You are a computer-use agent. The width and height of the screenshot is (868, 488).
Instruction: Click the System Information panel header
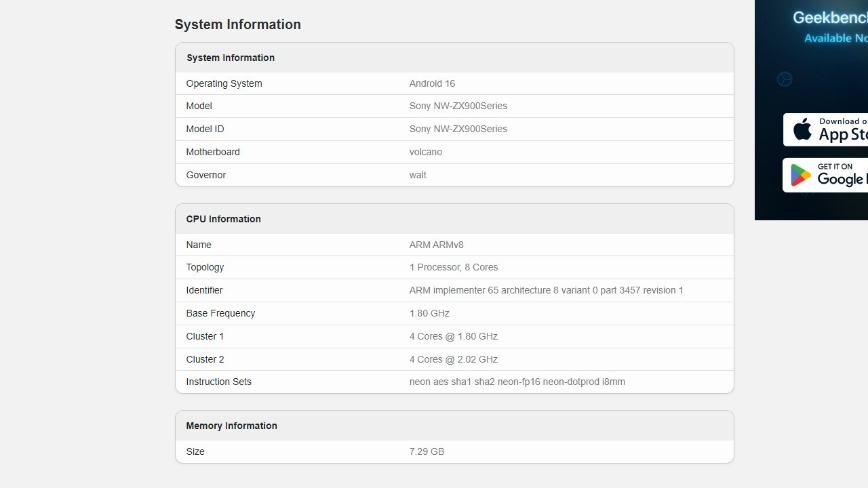231,58
